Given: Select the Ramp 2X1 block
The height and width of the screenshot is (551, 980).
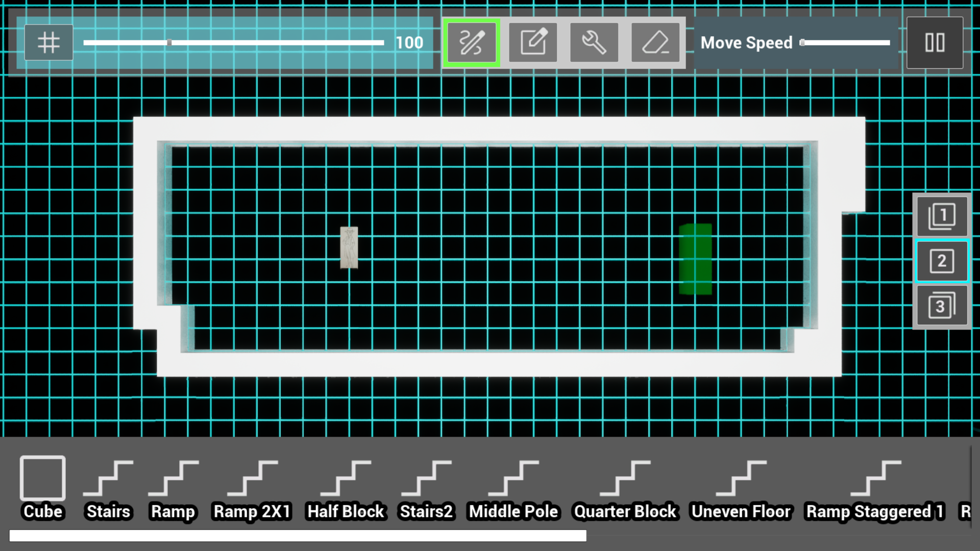Looking at the screenshot, I should point(252,480).
